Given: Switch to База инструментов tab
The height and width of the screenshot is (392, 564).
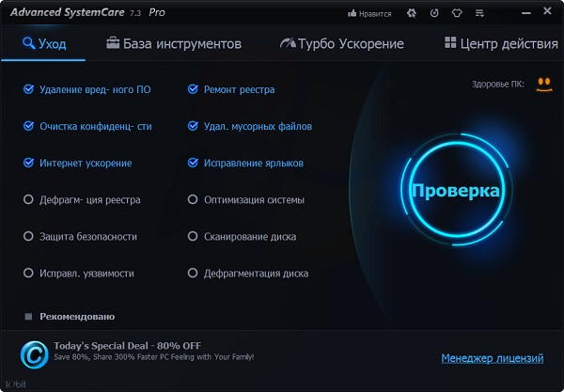Looking at the screenshot, I should [x=174, y=44].
